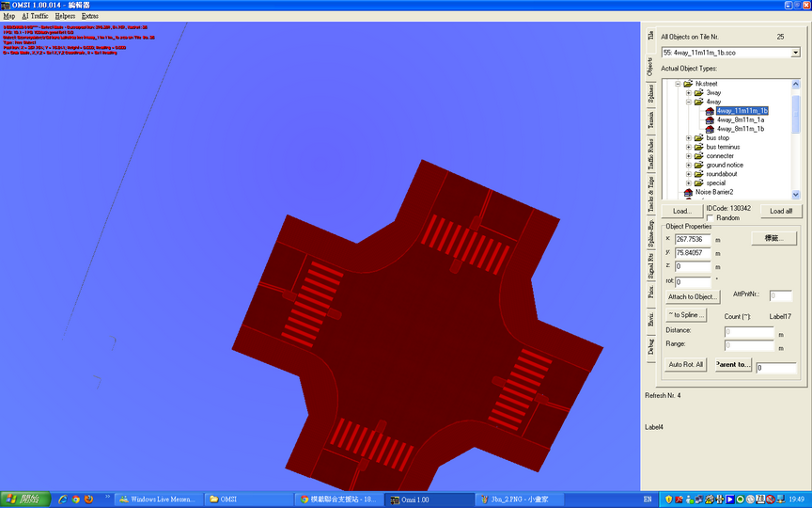Open the AI Traffic menu
This screenshot has height=508, width=812.
(35, 16)
